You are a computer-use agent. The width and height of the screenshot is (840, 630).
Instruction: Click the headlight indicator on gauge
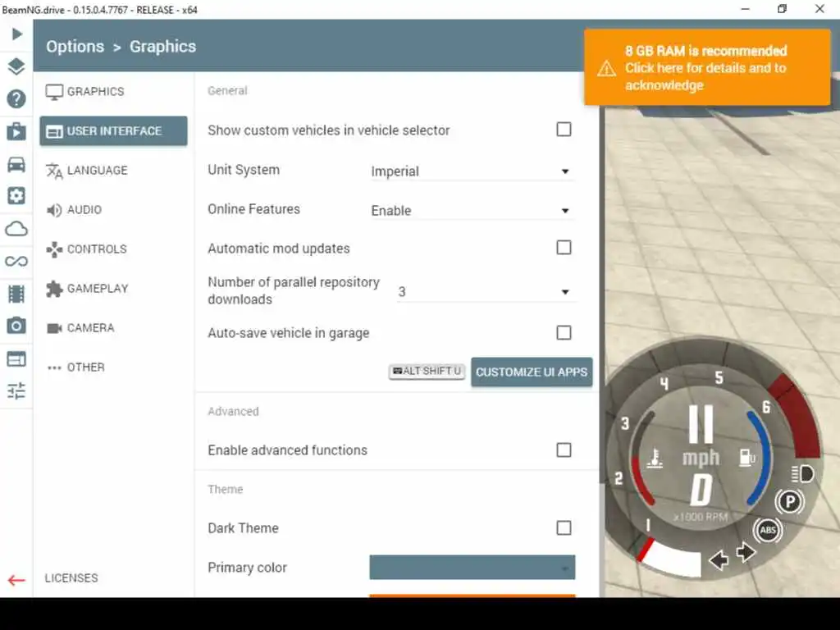tap(802, 473)
